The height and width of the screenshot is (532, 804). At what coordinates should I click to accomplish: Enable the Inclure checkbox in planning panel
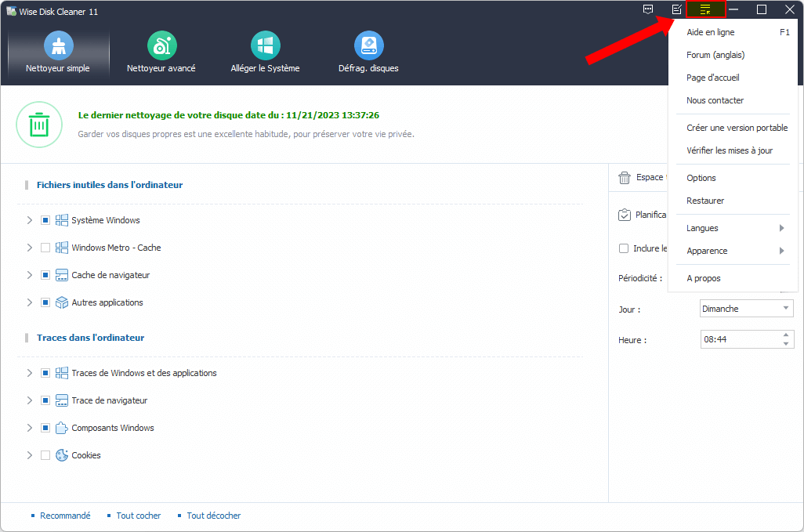(x=624, y=248)
